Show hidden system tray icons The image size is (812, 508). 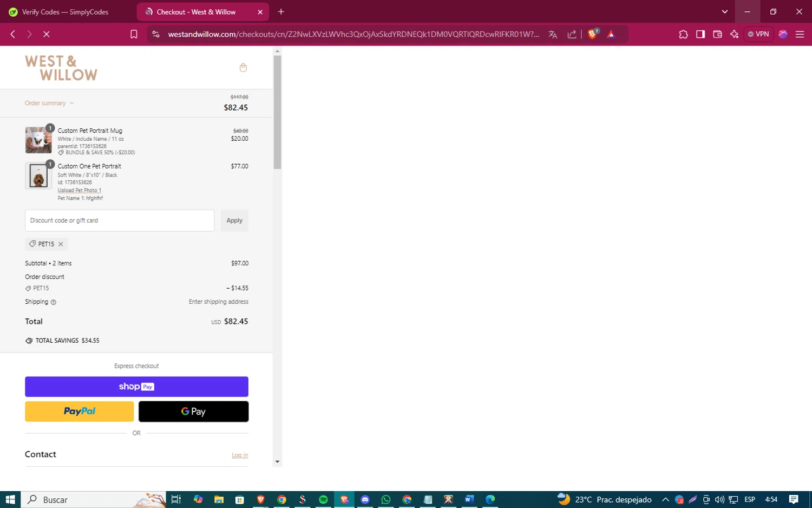pyautogui.click(x=665, y=499)
